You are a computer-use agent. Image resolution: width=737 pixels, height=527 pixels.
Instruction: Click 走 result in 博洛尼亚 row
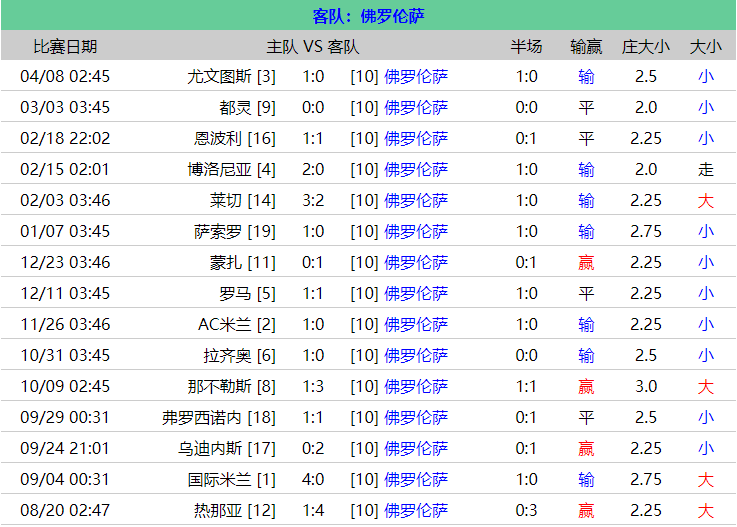(x=706, y=169)
